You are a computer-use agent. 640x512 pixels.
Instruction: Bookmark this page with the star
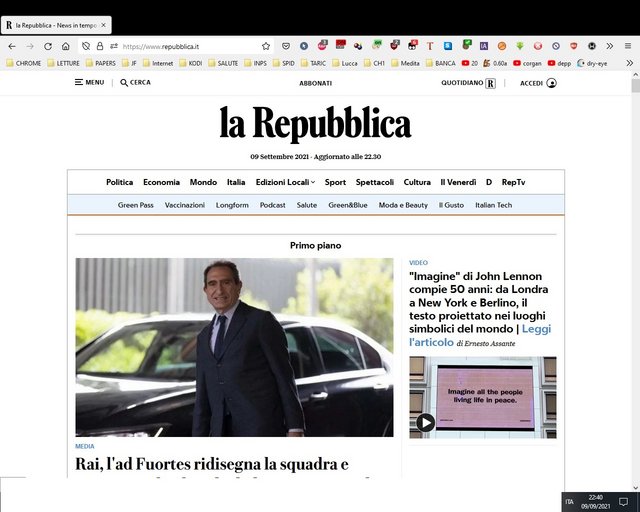point(266,47)
